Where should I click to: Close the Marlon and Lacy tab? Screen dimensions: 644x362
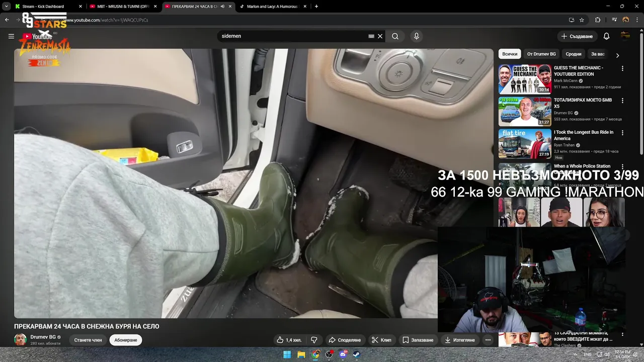pos(305,7)
